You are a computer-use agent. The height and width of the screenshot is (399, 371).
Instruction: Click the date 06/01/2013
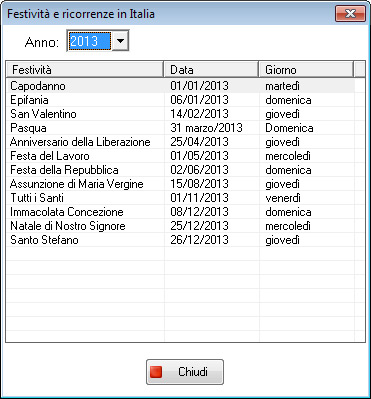[x=199, y=100]
